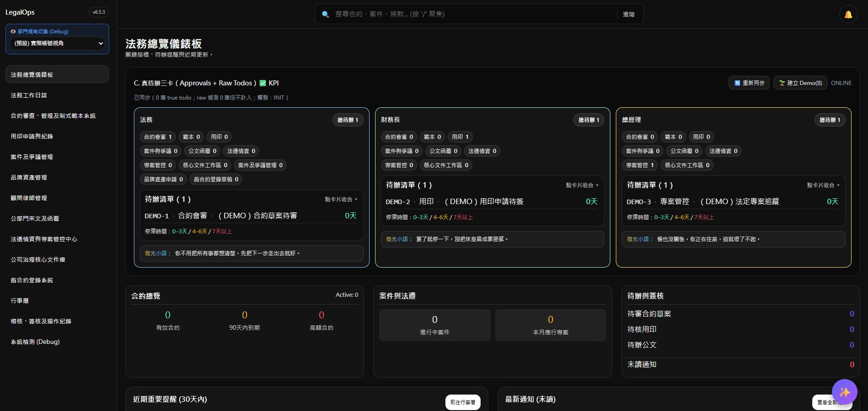Focus the contract search input field
This screenshot has width=868, height=411.
(473, 14)
